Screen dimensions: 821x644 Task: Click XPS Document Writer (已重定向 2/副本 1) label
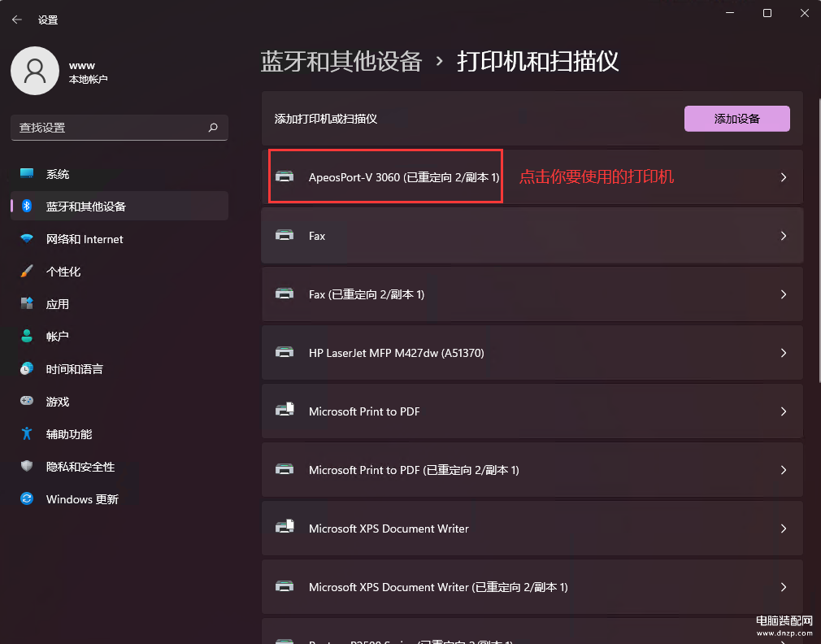pos(438,587)
